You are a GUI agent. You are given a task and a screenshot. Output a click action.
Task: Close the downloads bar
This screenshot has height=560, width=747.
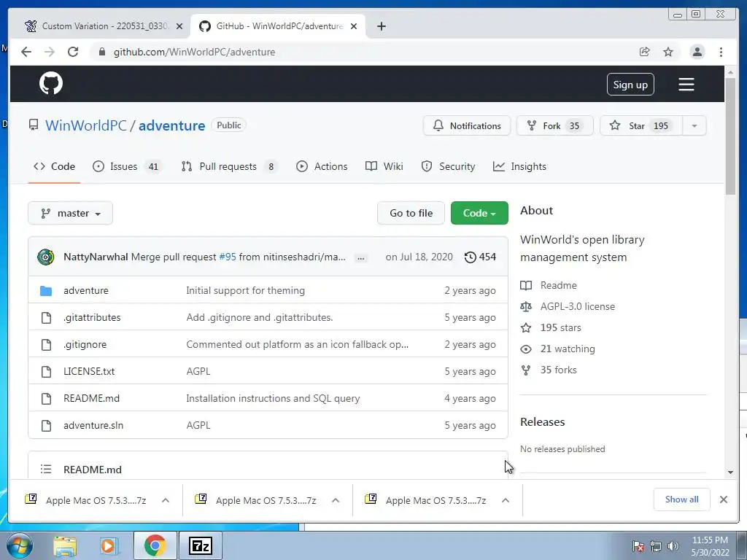click(x=723, y=499)
